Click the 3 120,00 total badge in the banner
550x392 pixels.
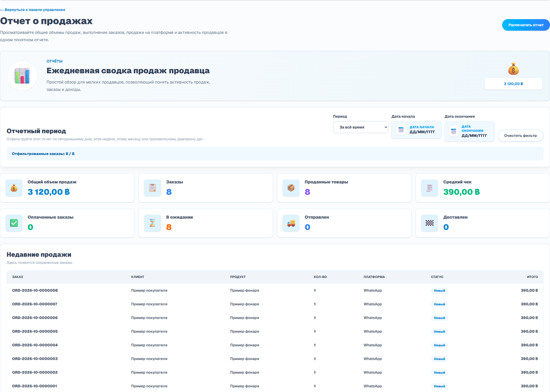tap(513, 84)
